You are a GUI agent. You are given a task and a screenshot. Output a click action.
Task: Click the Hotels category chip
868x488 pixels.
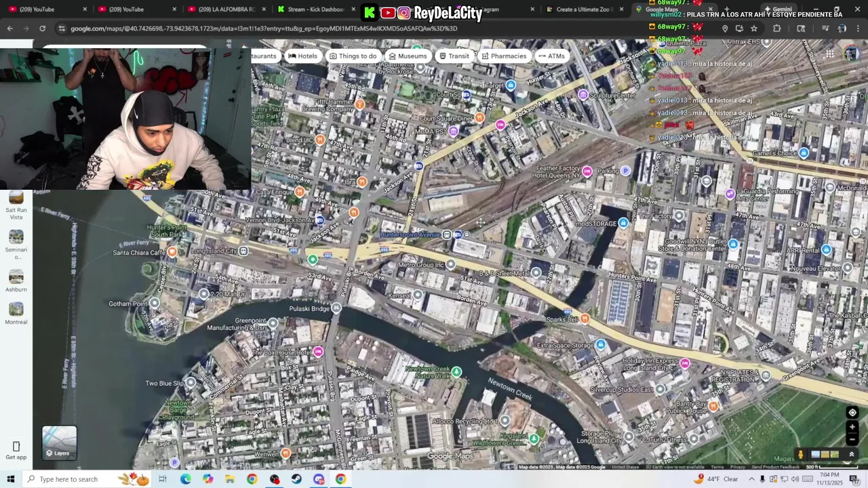tap(302, 56)
